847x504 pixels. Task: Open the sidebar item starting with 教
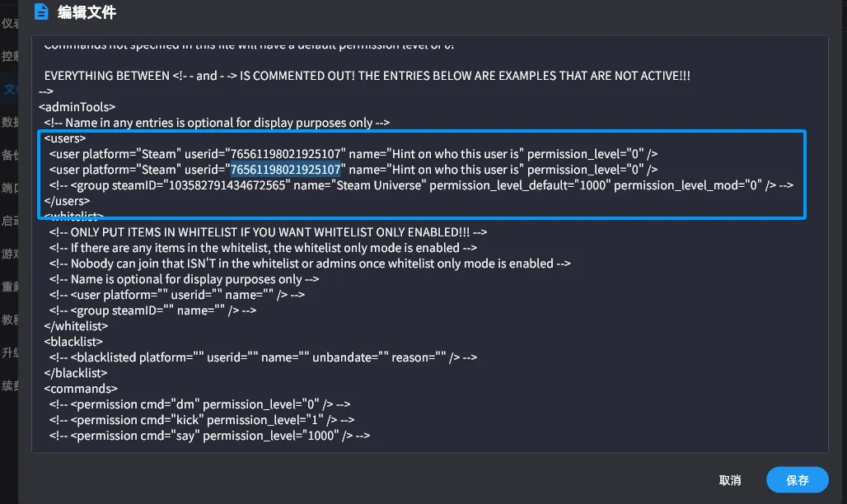(x=10, y=320)
